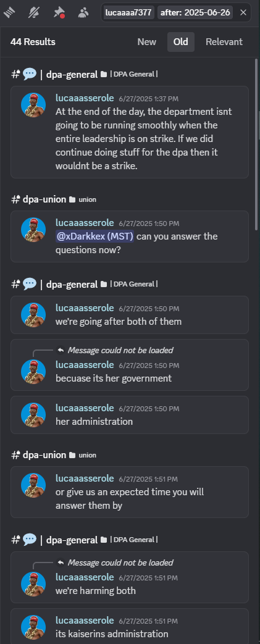The height and width of the screenshot is (644, 260).
Task: Sort results by Relevant
Action: (224, 42)
